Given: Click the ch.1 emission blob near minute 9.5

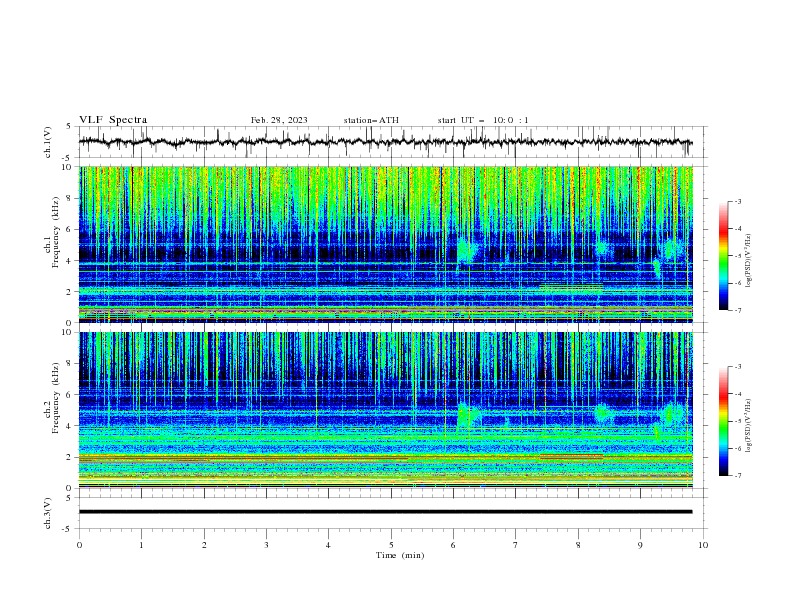Looking at the screenshot, I should (672, 249).
